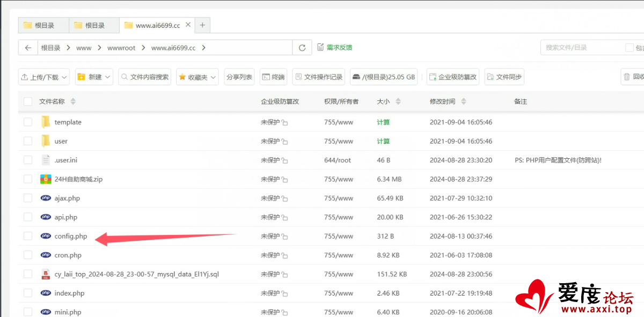Jump to www in the path breadcrumb
644x317 pixels.
click(x=84, y=48)
